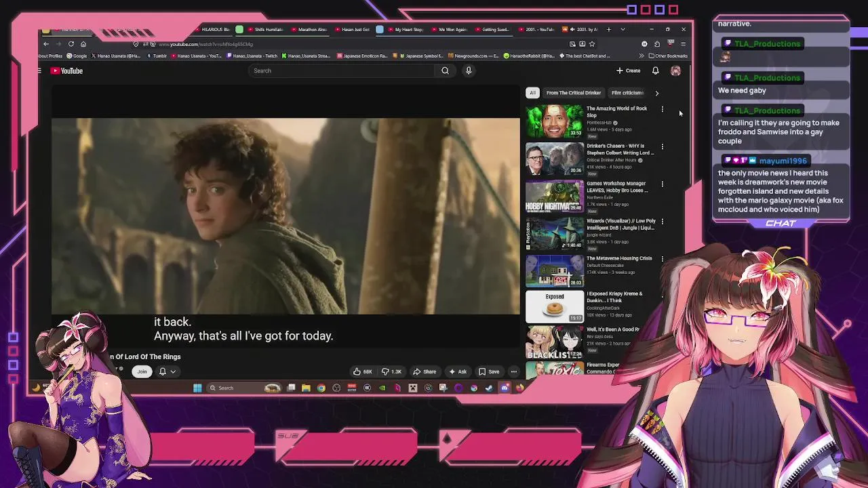Screen dimensions: 868x488
Task: Open I Exposed Krispy Kreme thumbnail
Action: (555, 307)
